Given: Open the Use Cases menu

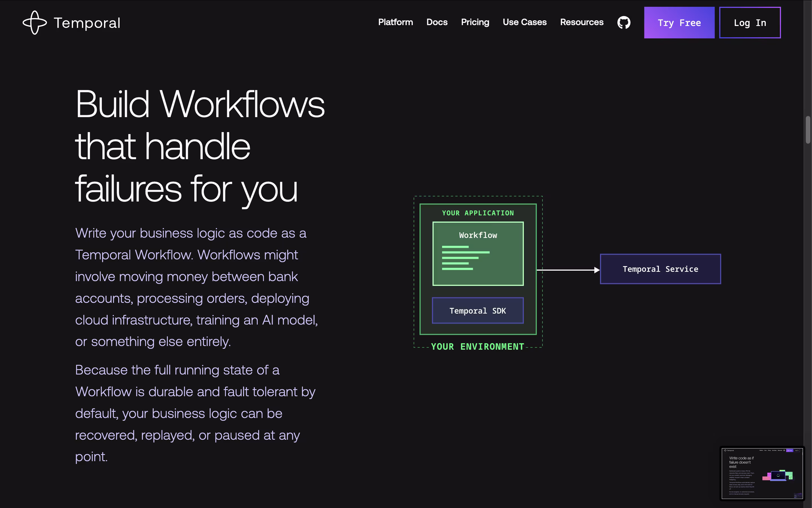Looking at the screenshot, I should click(524, 22).
